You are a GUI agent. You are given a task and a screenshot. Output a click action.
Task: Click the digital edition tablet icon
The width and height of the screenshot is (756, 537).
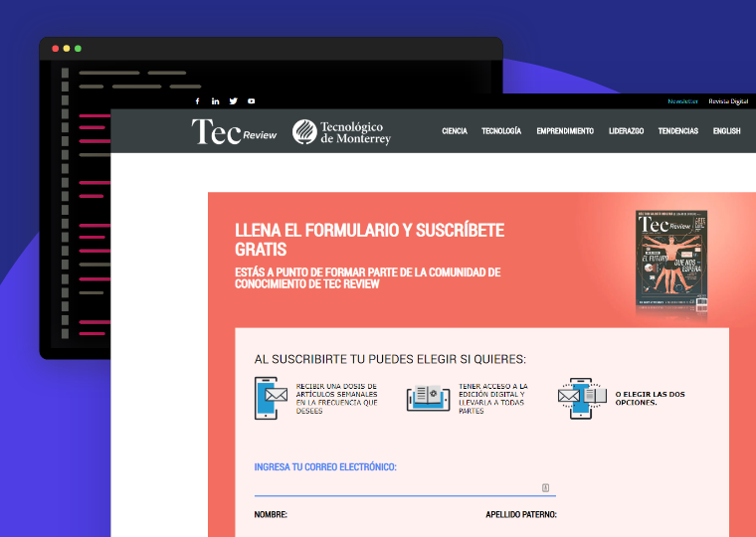428,398
